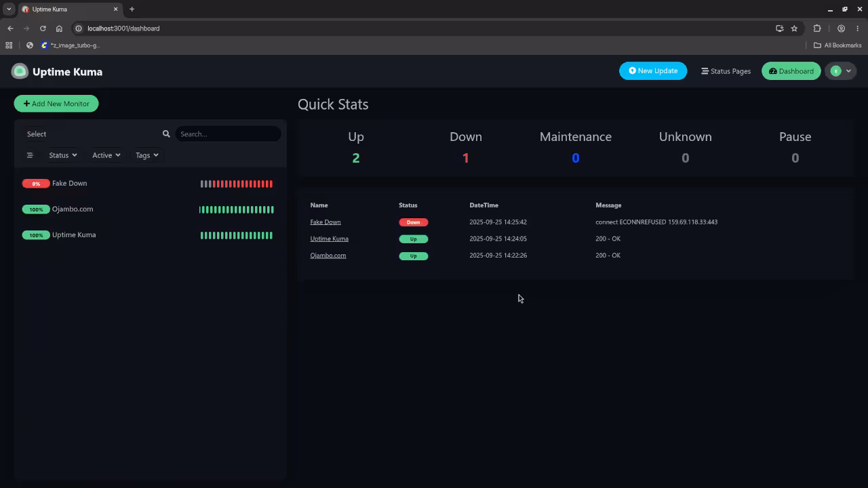Click the Message column header
This screenshot has width=868, height=488.
coord(608,205)
